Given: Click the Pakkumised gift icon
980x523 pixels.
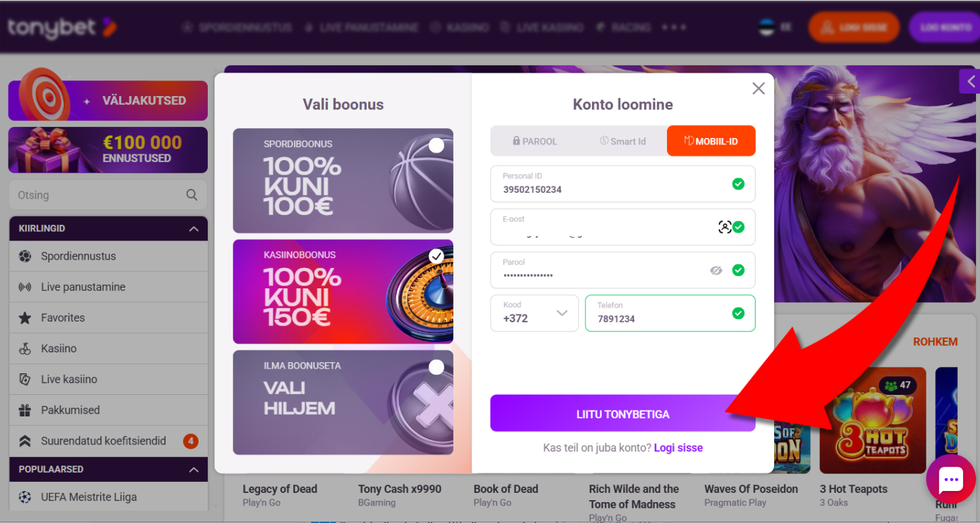Looking at the screenshot, I should coord(25,411).
